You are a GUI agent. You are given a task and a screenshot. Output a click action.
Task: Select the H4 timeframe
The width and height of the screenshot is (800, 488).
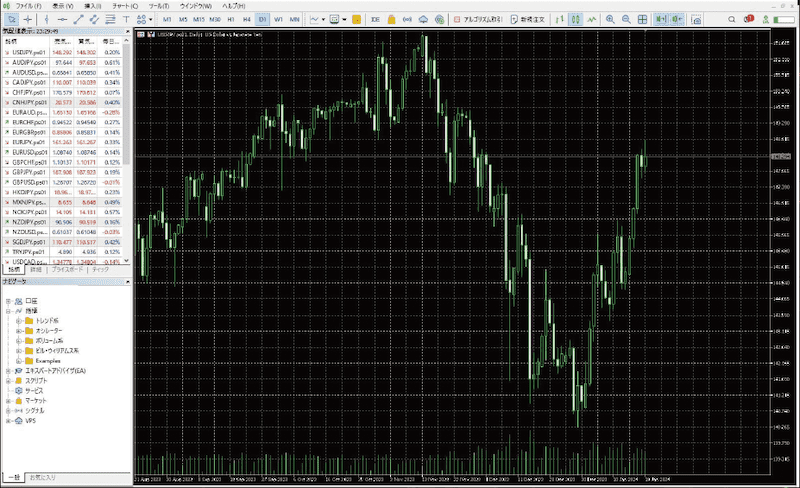246,19
